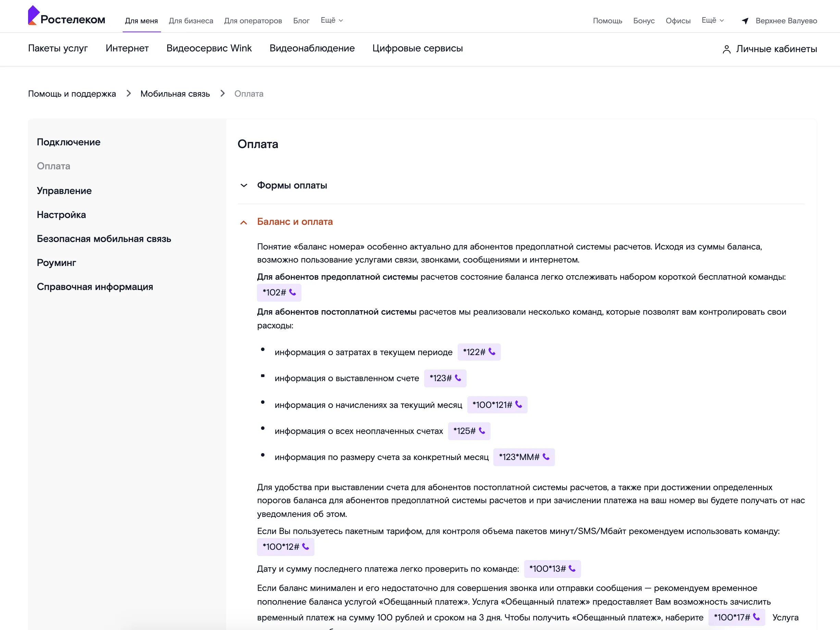The width and height of the screenshot is (840, 630).
Task: Open the left Ещё dropdown in header
Action: 332,20
